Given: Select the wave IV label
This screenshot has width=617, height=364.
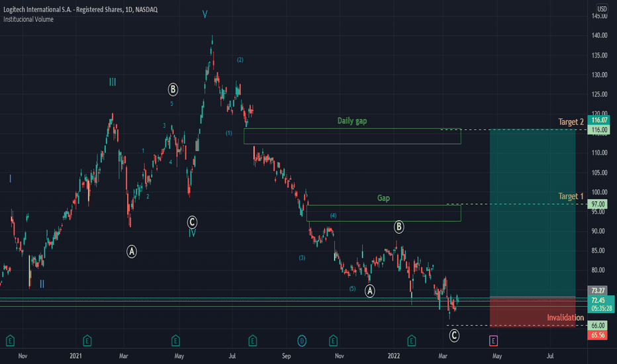Looking at the screenshot, I should (x=192, y=234).
